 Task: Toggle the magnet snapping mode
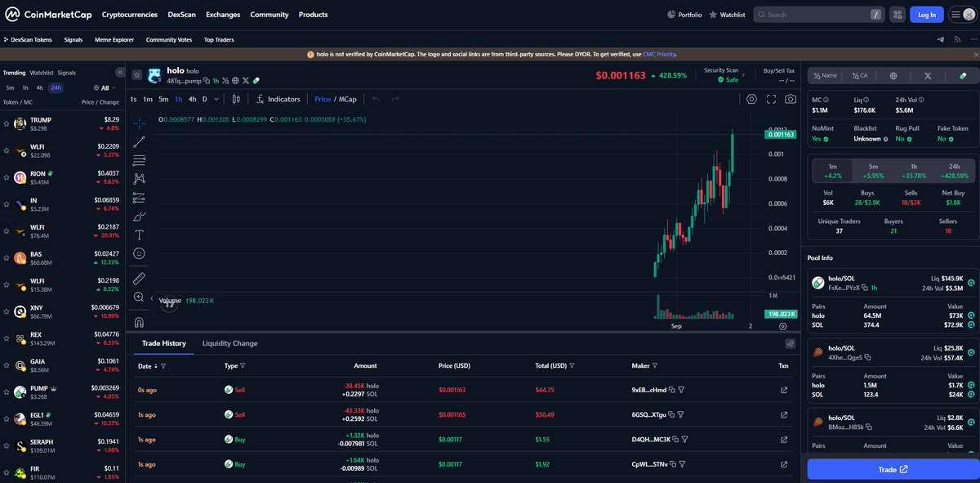click(139, 322)
